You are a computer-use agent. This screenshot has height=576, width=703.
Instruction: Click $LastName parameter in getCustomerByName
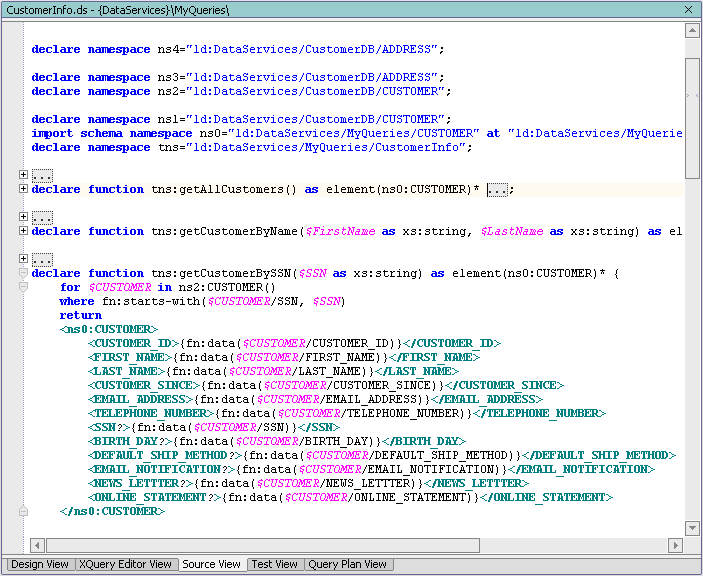[512, 231]
